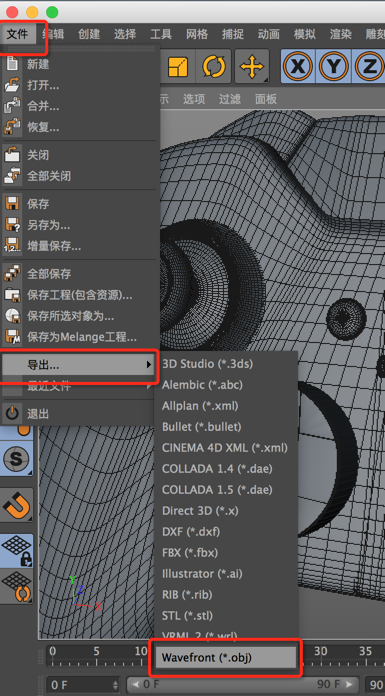The image size is (385, 696).
Task: Click the workplane rotate icon
Action: [16, 586]
